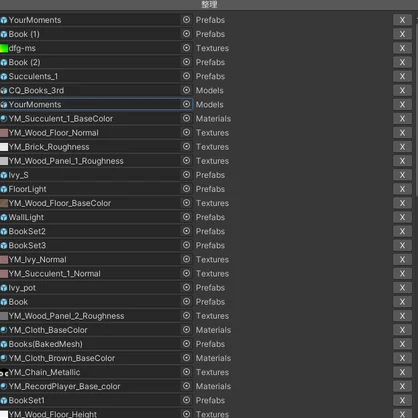Click picker circle beside Books(BakedMesh)
Screen dimensions: 418x418
tap(186, 344)
